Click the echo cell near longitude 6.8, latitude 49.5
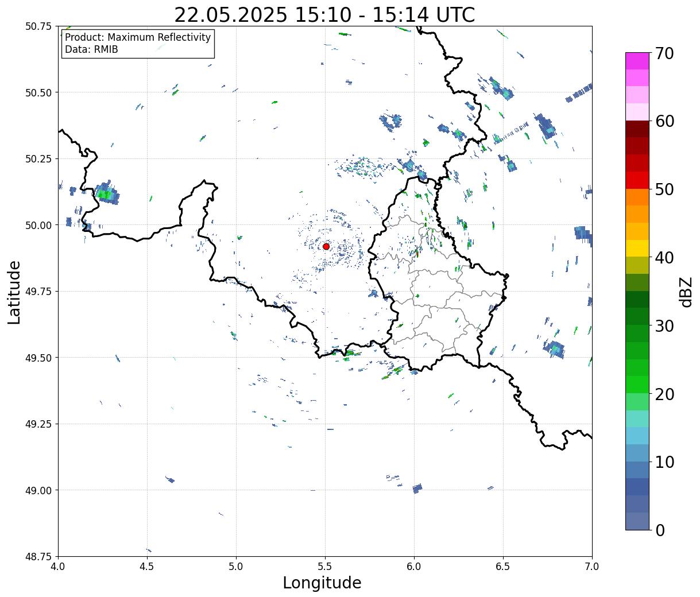This screenshot has width=700, height=597. point(555,349)
